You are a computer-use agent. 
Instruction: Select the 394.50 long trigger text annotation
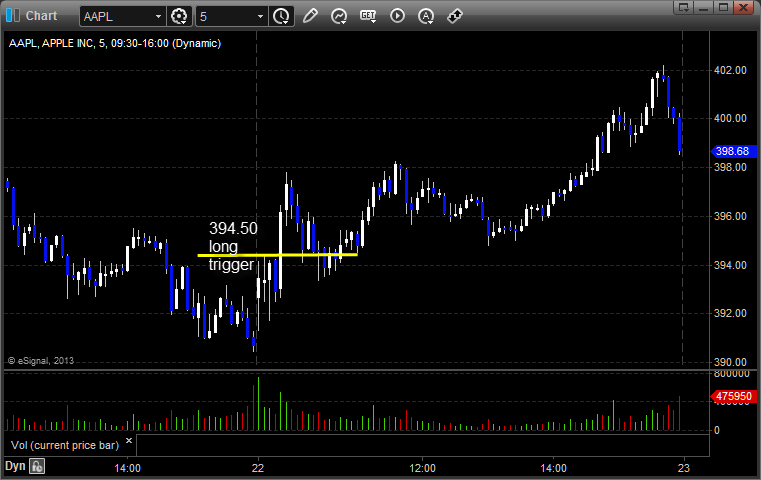(x=232, y=246)
